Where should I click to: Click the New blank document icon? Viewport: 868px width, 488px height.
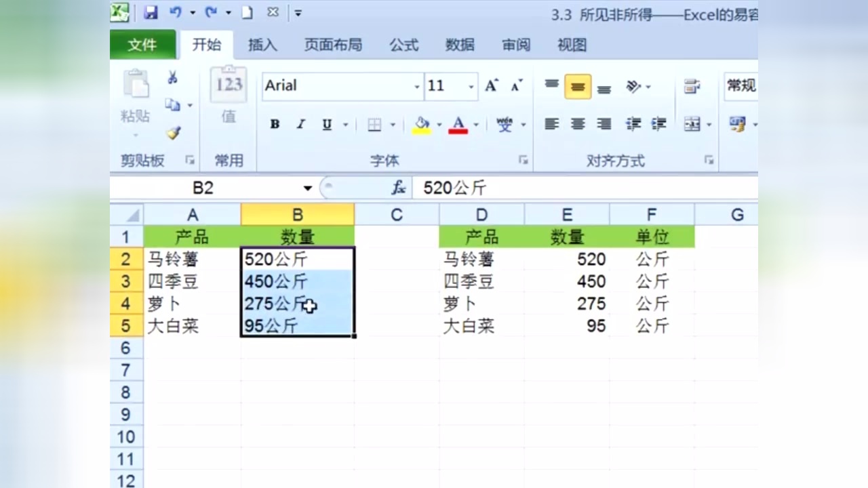248,12
